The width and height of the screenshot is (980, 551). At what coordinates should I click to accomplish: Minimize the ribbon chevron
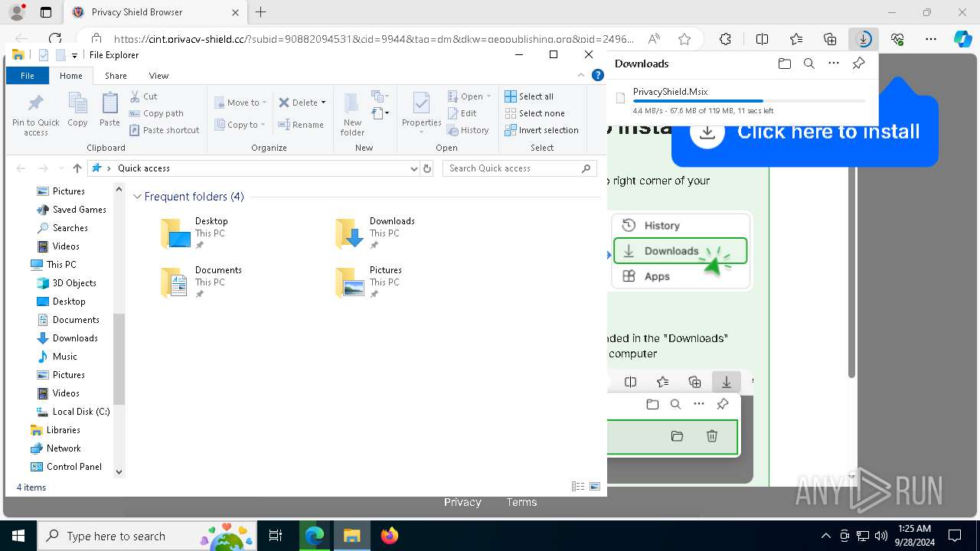pyautogui.click(x=583, y=76)
